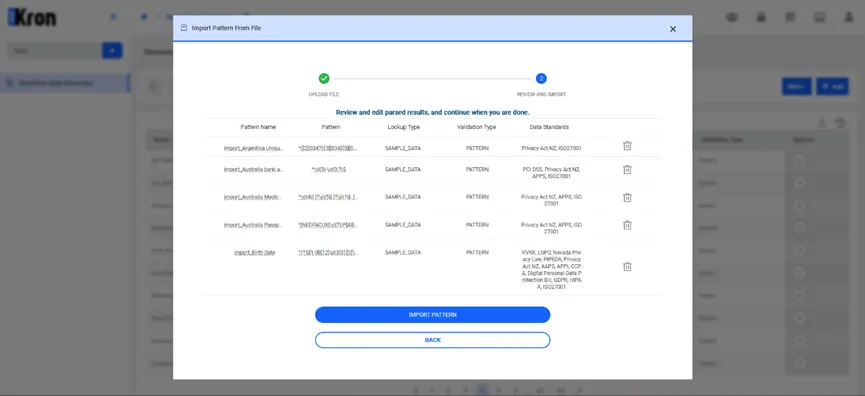Screen dimensions: 865x396
Task: Click the Upload File step label
Action: (x=324, y=94)
